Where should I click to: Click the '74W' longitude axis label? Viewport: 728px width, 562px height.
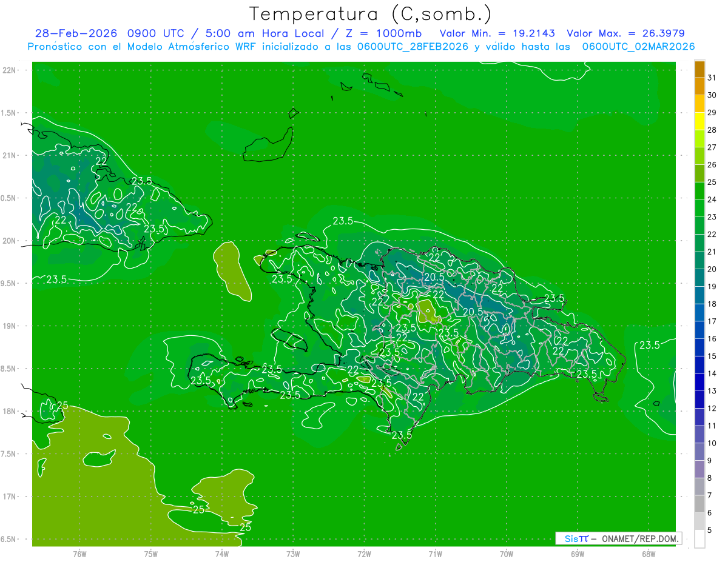click(222, 555)
